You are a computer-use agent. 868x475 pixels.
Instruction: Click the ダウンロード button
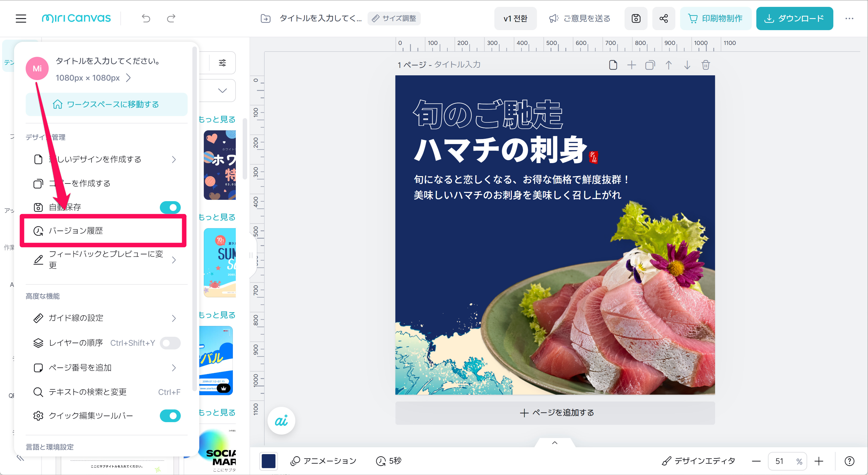click(x=794, y=18)
